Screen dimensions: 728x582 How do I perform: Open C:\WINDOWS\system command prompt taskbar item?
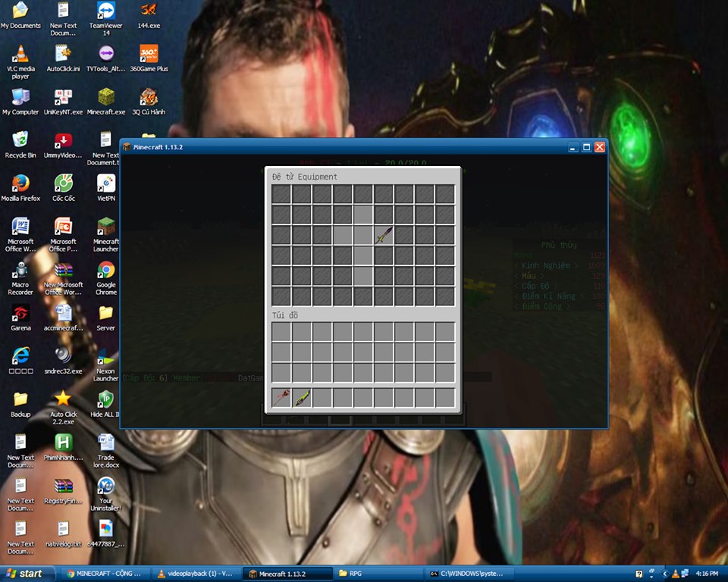pos(470,574)
